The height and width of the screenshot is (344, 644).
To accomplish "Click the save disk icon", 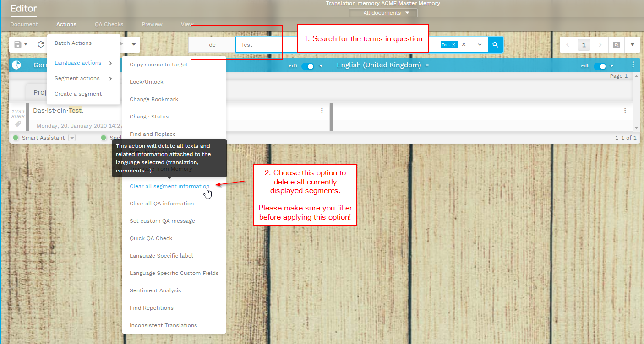I will (x=18, y=44).
